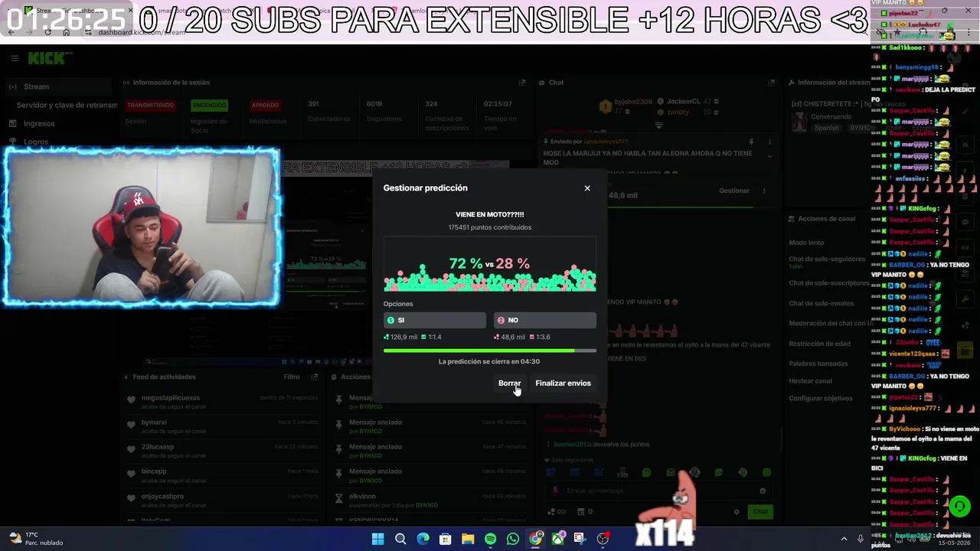
Task: Toggle Moderación del chat con IA
Action: pos(830,323)
